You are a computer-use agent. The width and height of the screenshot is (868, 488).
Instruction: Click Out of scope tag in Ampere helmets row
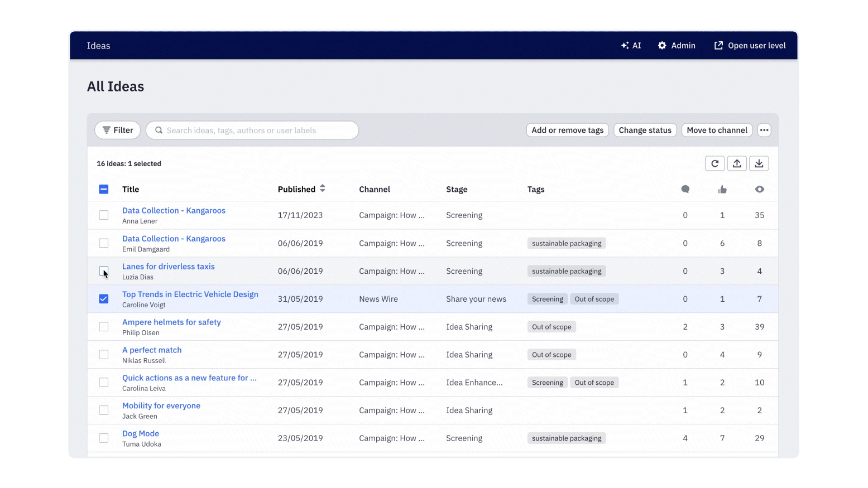(x=552, y=327)
